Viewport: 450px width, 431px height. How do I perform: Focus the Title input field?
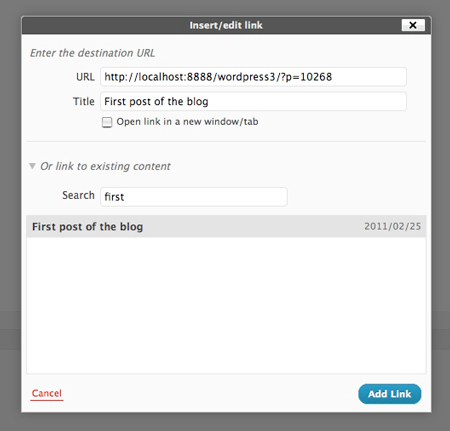253,101
